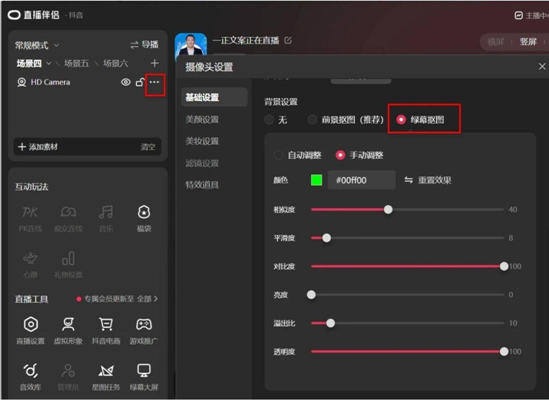
Task: Open 抖音电商 shopping cart tool
Action: pyautogui.click(x=106, y=330)
